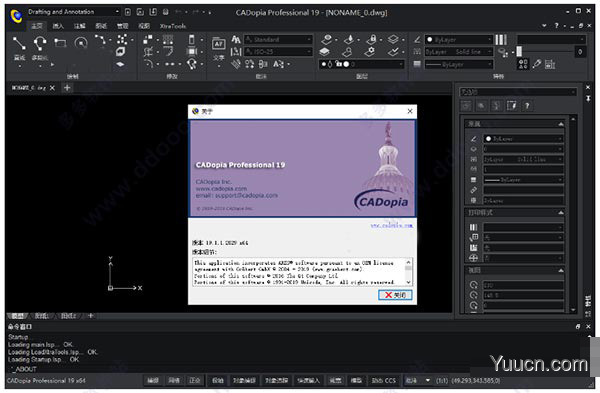This screenshot has width=600, height=393.
Task: Toggle 极轴 polar in status bar
Action: click(218, 380)
